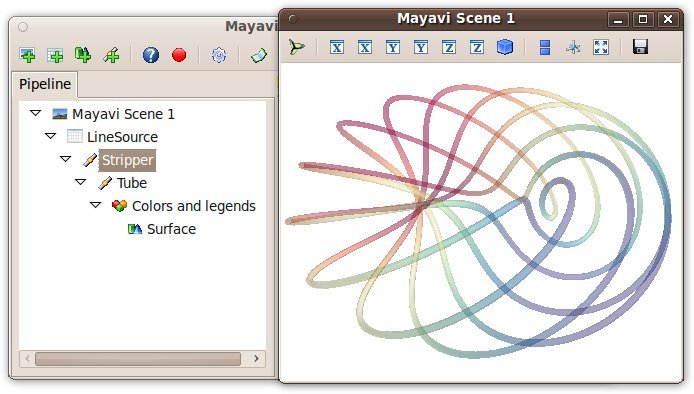Screen dimensions: 694x394
Task: Save the scene with the floppy disk icon
Action: (x=640, y=47)
